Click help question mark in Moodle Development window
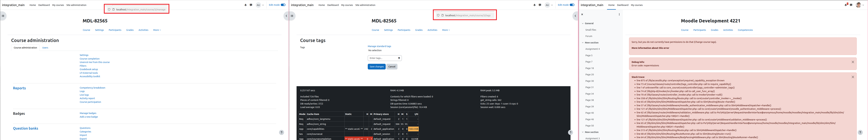 pos(860,132)
